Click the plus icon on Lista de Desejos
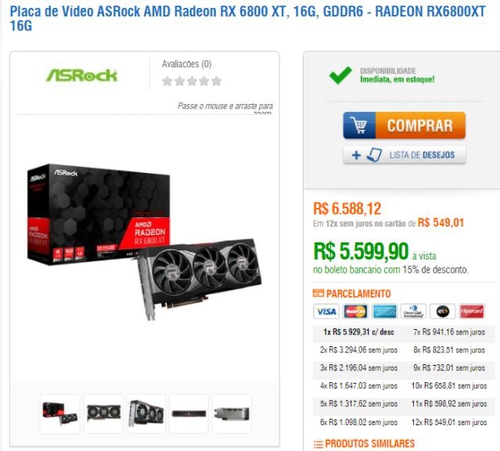Image resolution: width=500 pixels, height=451 pixels. (x=356, y=155)
